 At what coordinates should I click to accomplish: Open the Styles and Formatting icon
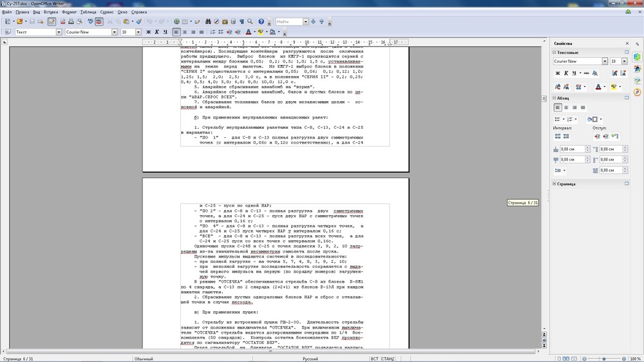pyautogui.click(x=8, y=32)
